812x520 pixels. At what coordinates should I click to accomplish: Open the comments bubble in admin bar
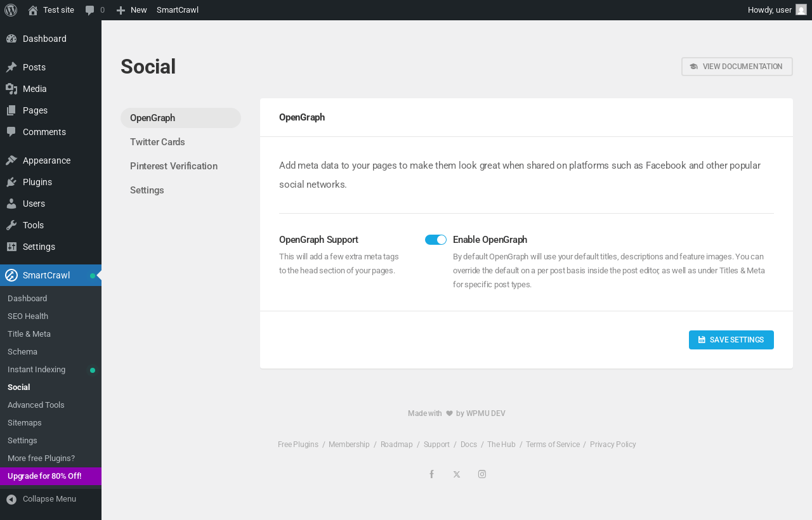pyautogui.click(x=90, y=10)
